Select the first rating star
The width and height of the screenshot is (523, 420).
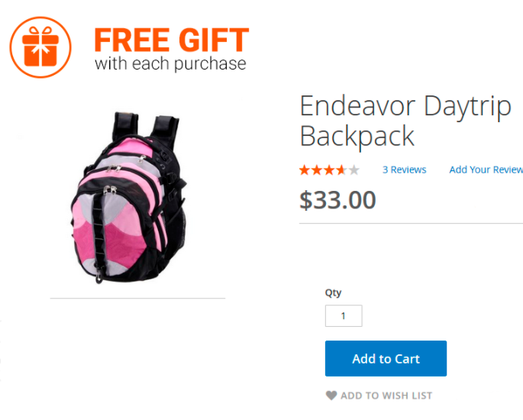pyautogui.click(x=304, y=170)
